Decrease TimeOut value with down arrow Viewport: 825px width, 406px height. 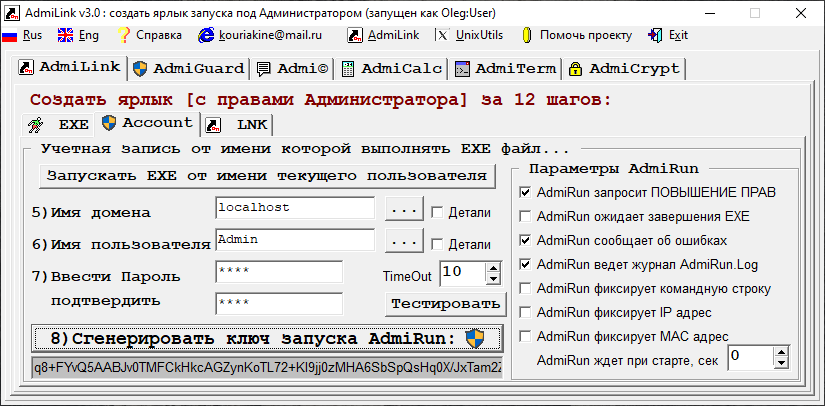tap(493, 280)
